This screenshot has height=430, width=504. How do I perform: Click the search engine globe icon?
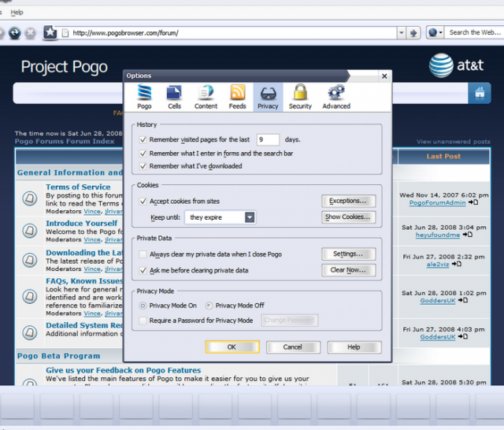432,32
